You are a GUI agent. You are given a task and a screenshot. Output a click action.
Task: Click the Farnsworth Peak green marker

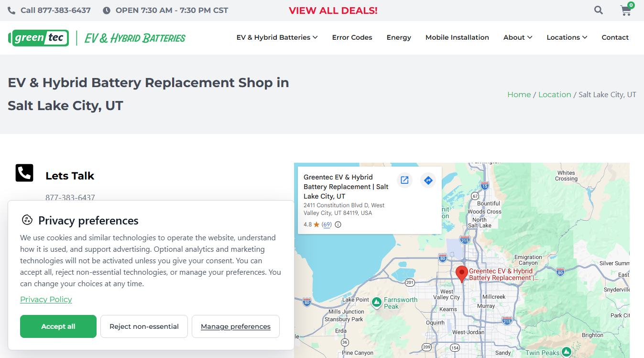pyautogui.click(x=377, y=302)
